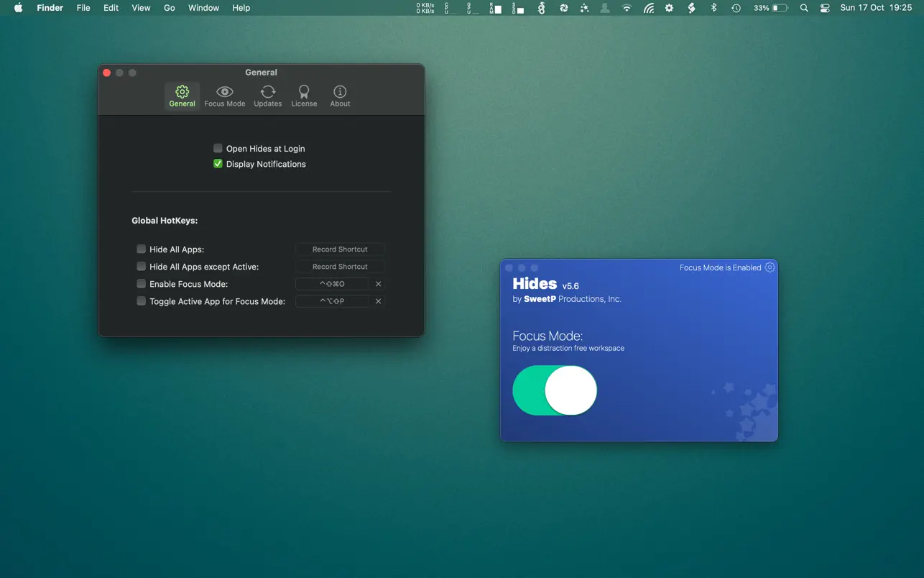Screen dimensions: 924x578
Task: Turn off the Focus Mode switch
Action: tap(555, 390)
